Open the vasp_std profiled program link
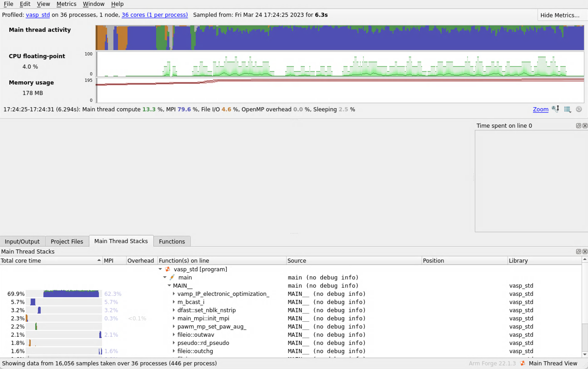The width and height of the screenshot is (588, 369). 38,15
